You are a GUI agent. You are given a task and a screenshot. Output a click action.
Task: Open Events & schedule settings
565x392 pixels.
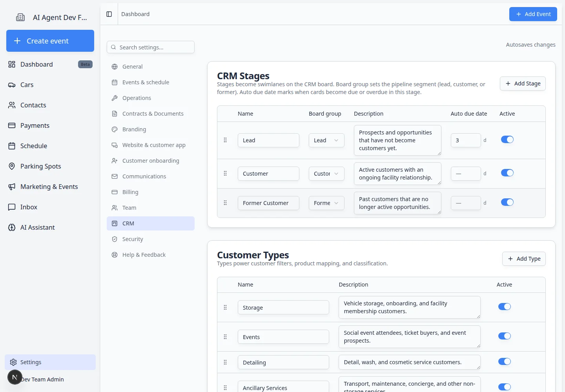(151, 82)
